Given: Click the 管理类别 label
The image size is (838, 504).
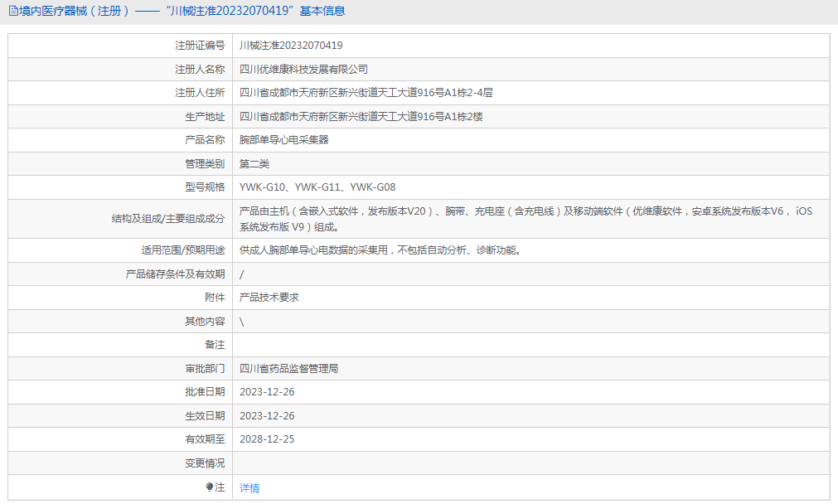Looking at the screenshot, I should click(205, 164).
